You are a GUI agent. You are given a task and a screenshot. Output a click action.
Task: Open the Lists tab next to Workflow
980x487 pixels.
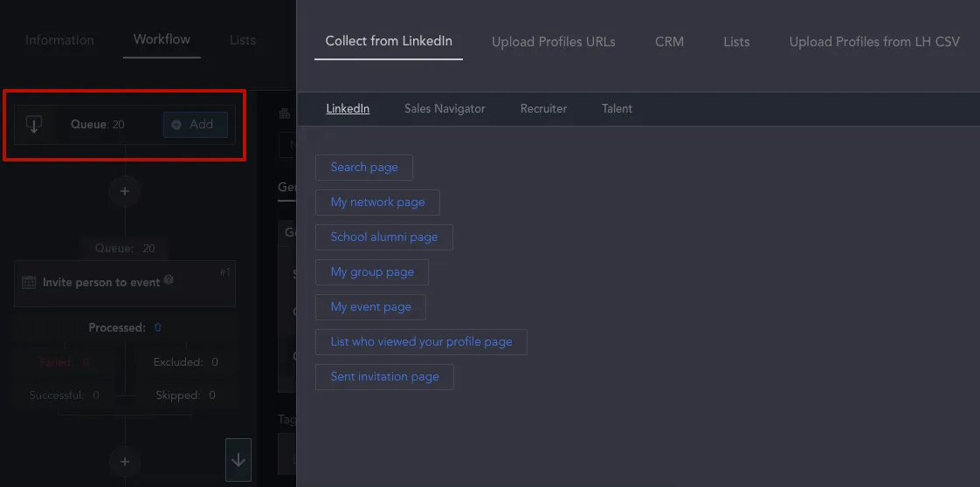(243, 40)
